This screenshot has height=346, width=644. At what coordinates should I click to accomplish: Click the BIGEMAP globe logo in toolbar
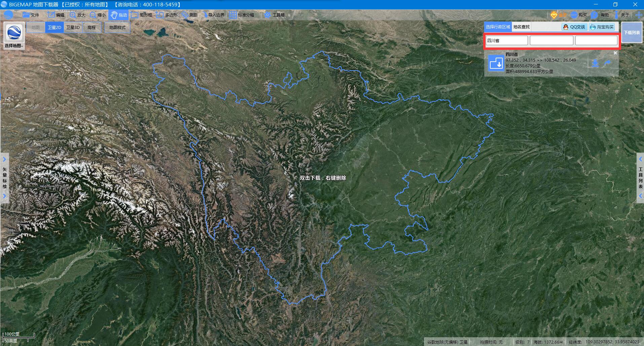(8, 15)
